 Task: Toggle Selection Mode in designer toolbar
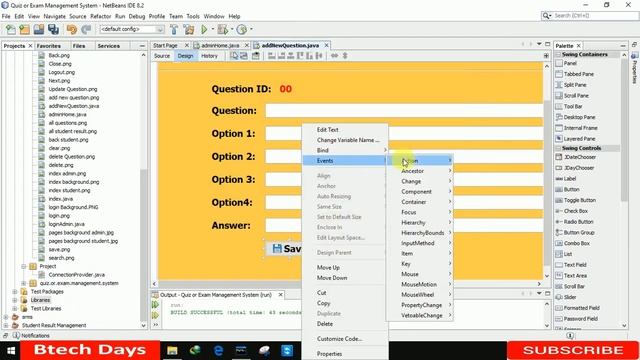(x=234, y=56)
